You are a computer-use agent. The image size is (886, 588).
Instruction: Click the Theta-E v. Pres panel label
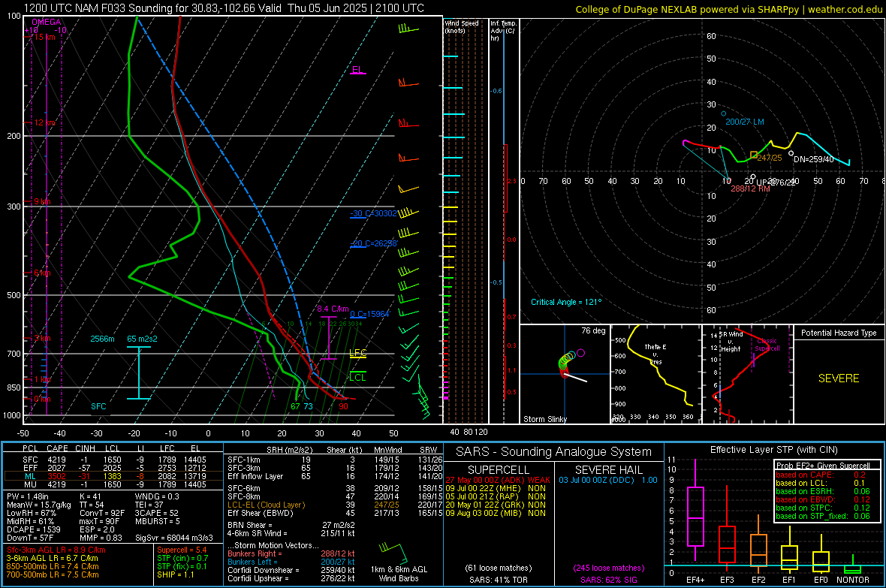(655, 354)
